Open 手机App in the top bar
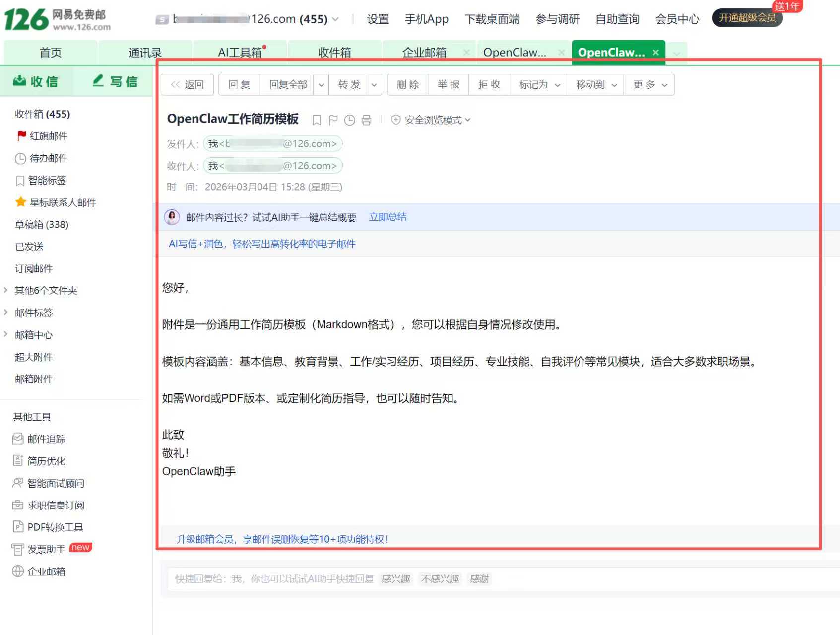The height and width of the screenshot is (635, 840). pyautogui.click(x=426, y=19)
